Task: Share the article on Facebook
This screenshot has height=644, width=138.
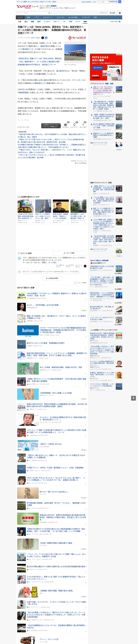Action: tap(46, 38)
